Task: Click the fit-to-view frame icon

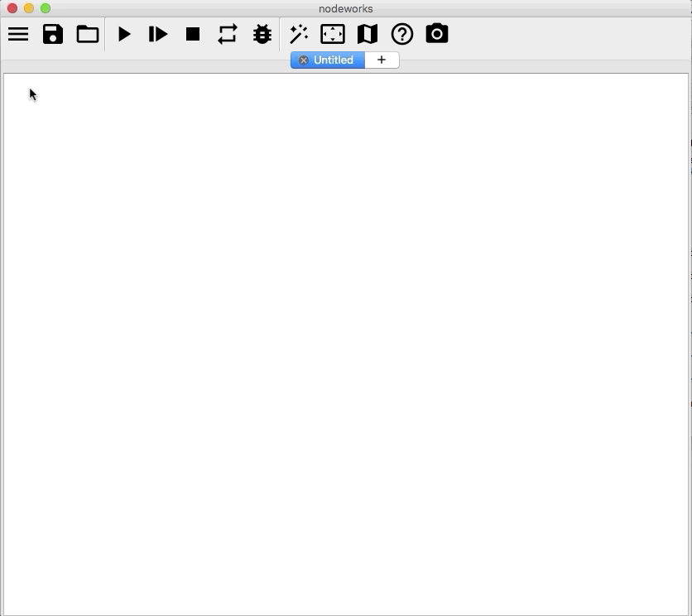Action: coord(333,34)
